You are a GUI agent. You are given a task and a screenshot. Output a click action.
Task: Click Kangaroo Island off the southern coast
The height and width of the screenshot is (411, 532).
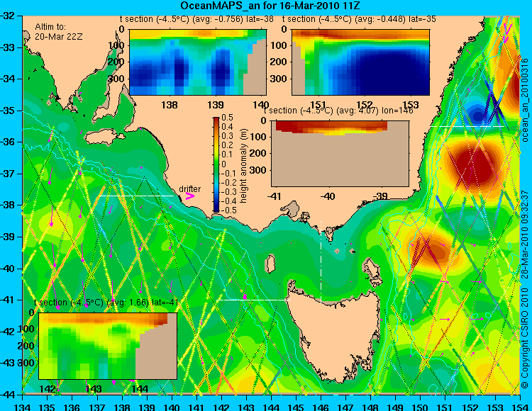[x=104, y=138]
